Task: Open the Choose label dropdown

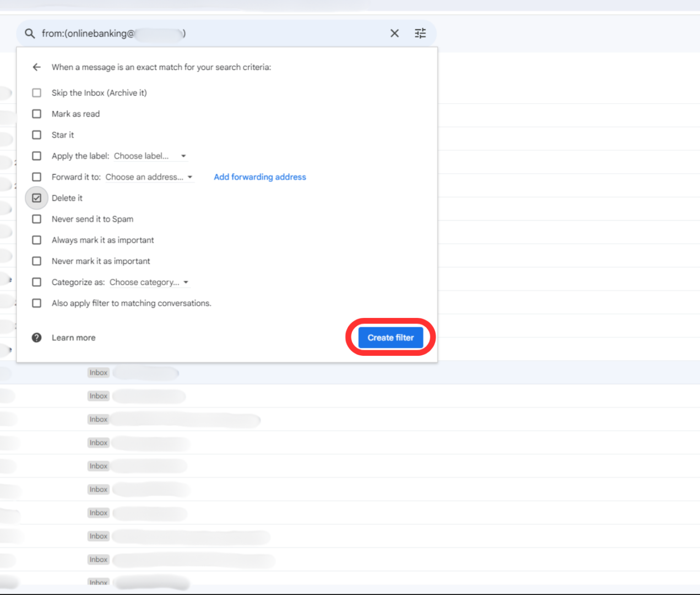Action: pyautogui.click(x=149, y=156)
